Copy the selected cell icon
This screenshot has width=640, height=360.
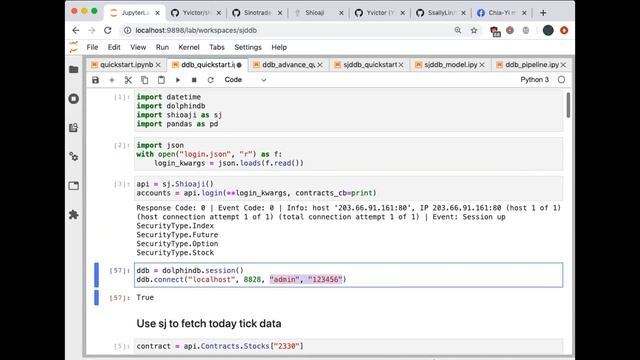click(x=144, y=80)
